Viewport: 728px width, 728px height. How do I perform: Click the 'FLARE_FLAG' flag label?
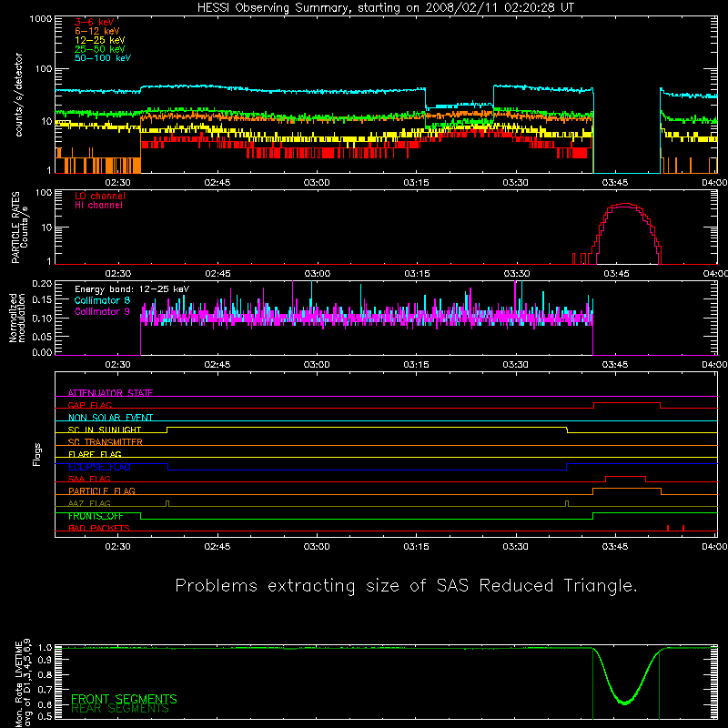[95, 454]
